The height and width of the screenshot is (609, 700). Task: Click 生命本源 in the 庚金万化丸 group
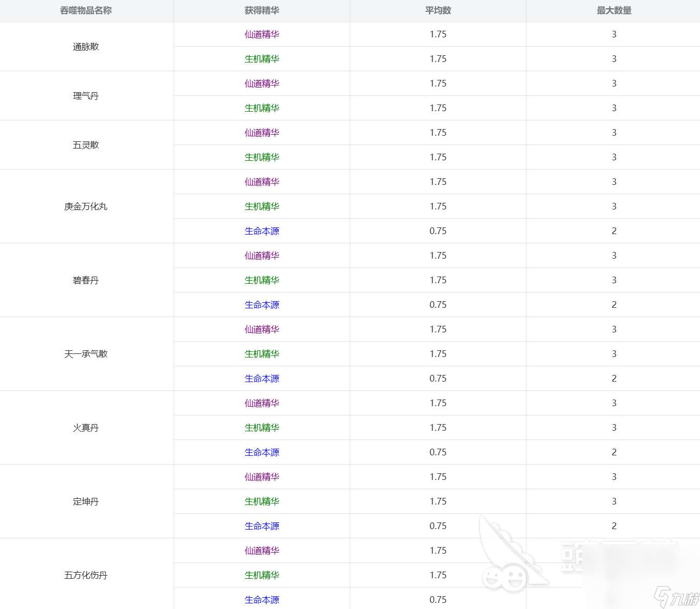[262, 231]
